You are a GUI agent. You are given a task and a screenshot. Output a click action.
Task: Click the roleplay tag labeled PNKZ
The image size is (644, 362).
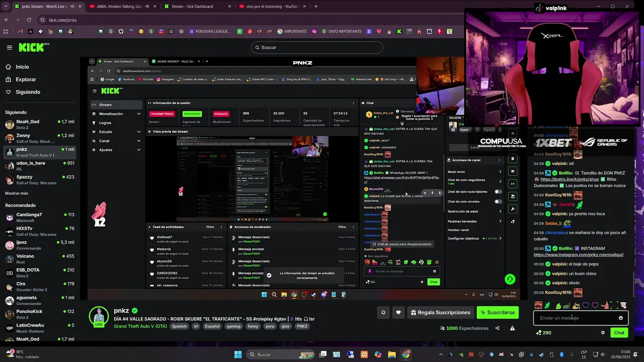302,326
